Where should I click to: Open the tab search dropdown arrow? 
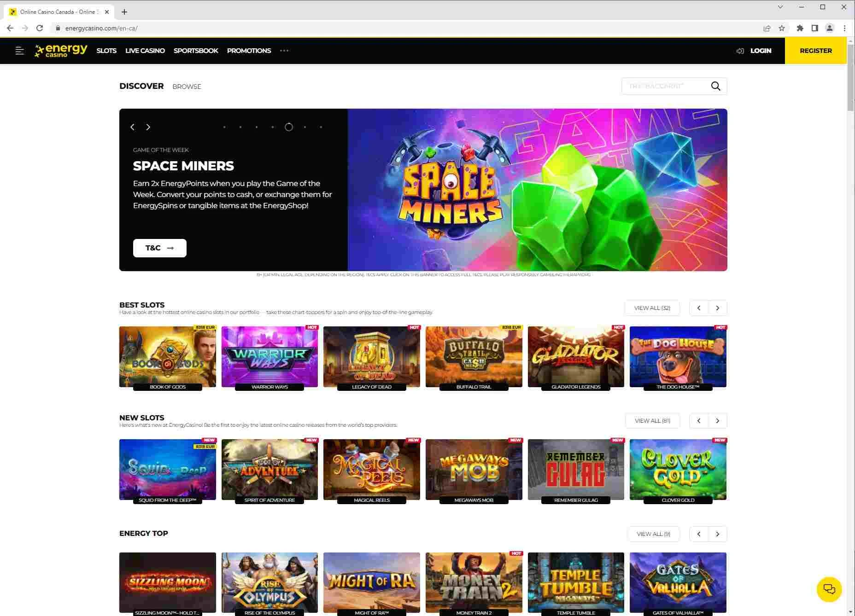[780, 7]
